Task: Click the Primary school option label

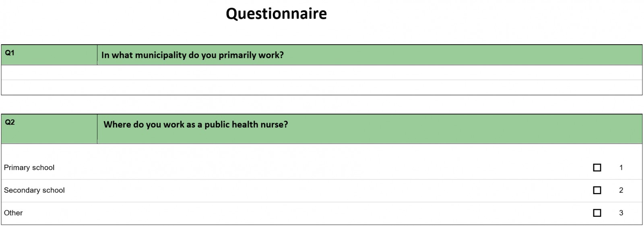Action: (29, 168)
